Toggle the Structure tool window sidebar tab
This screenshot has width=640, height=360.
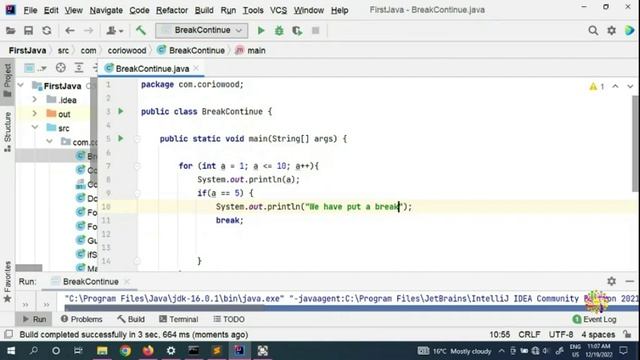7,131
